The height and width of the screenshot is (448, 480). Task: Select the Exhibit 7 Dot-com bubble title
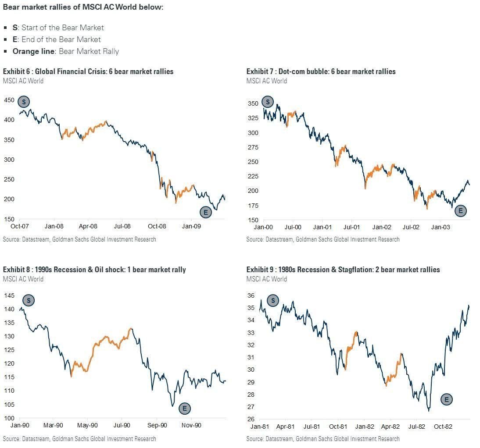(321, 71)
